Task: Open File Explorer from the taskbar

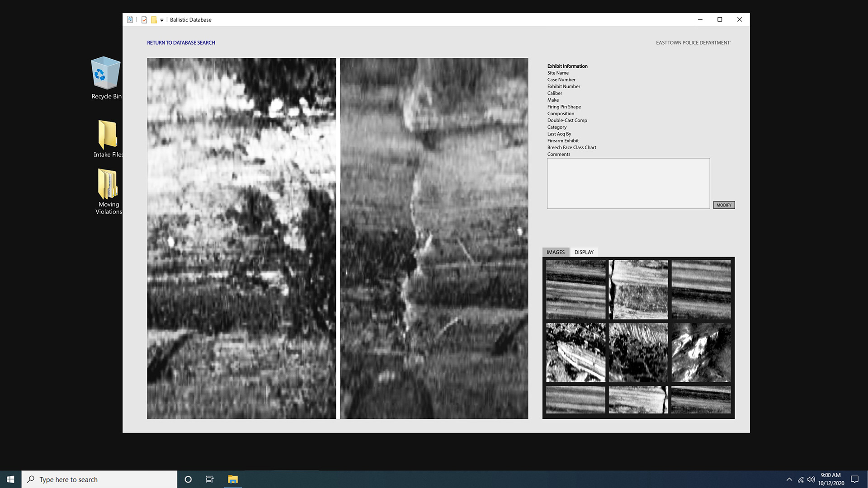Action: click(x=233, y=479)
